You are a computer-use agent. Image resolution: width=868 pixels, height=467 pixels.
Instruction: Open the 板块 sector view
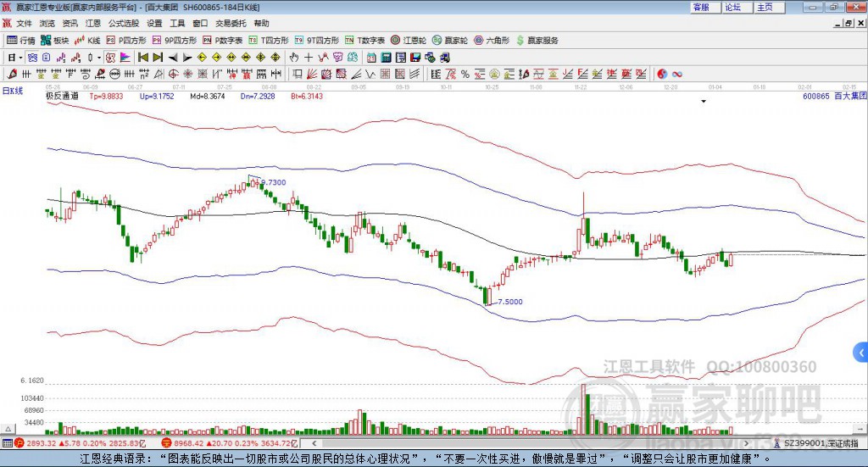55,41
